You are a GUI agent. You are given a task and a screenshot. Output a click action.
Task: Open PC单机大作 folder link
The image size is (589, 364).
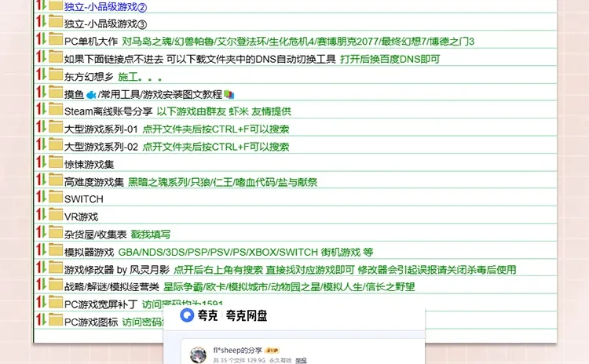coord(91,42)
